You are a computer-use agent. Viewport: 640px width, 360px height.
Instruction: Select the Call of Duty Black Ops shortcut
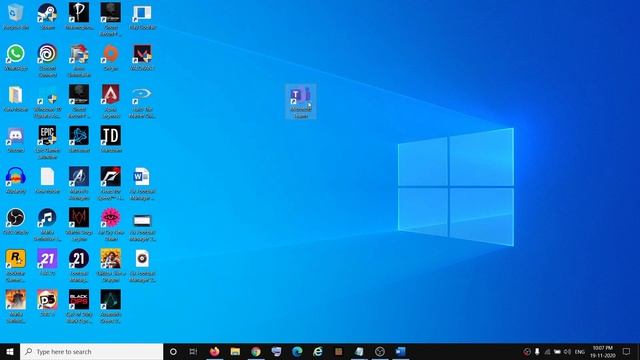[79, 306]
